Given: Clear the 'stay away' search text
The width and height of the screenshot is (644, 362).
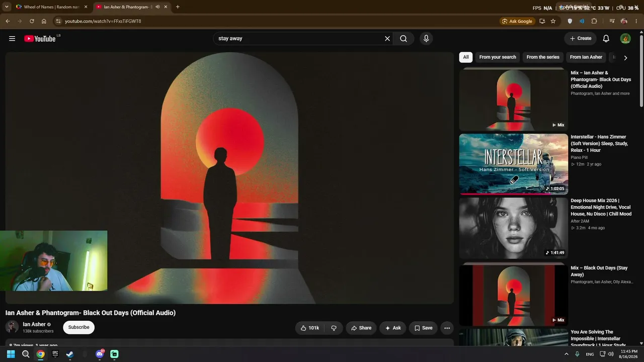Looking at the screenshot, I should coord(387,39).
